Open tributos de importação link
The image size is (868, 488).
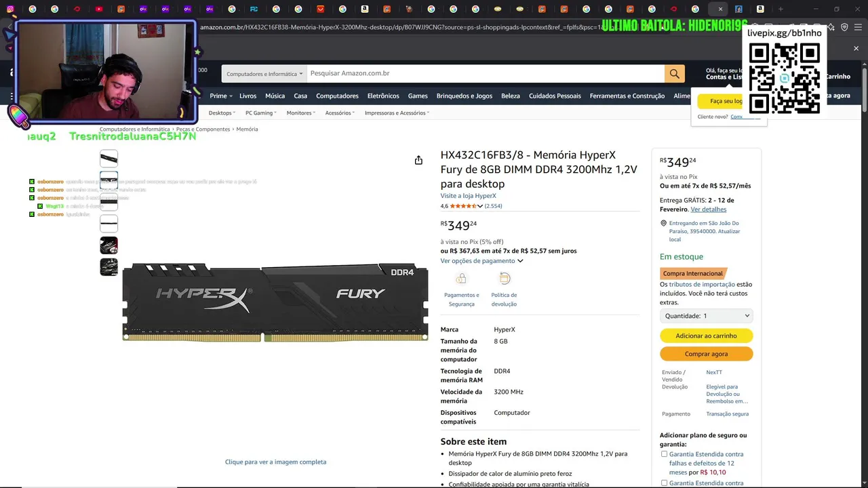point(702,285)
